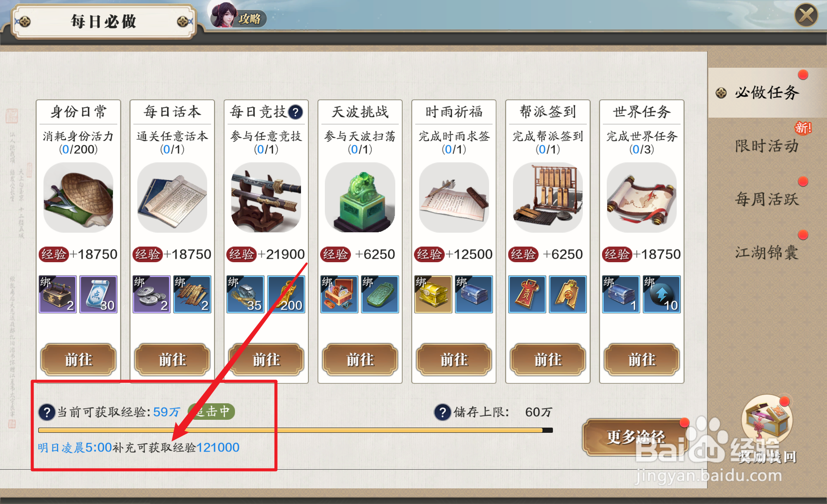Click the help icon next to 每日竞技
Image resolution: width=827 pixels, height=504 pixels.
coord(296,112)
